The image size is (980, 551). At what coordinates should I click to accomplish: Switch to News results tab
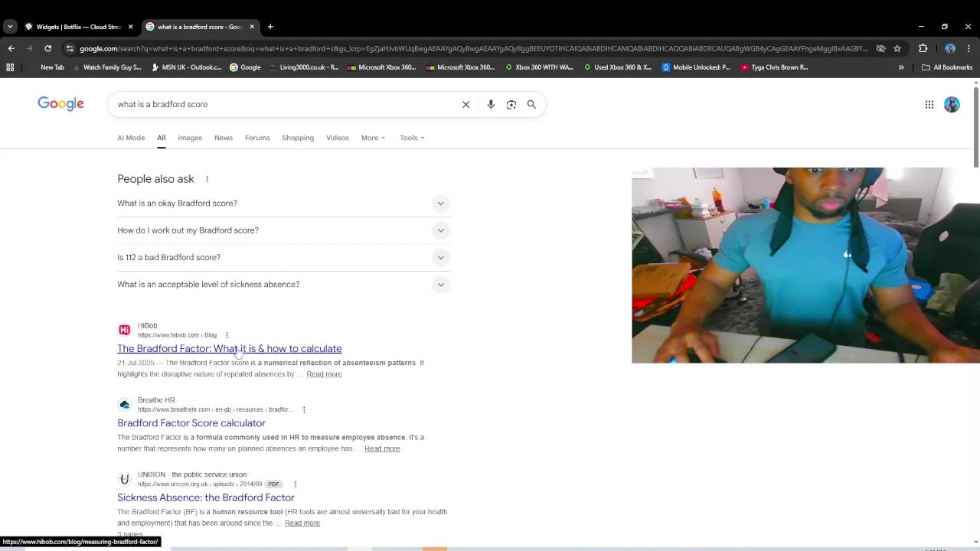tap(224, 138)
